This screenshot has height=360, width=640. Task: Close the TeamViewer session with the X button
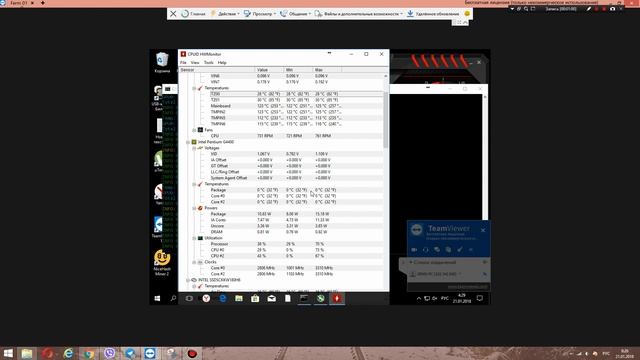173,13
